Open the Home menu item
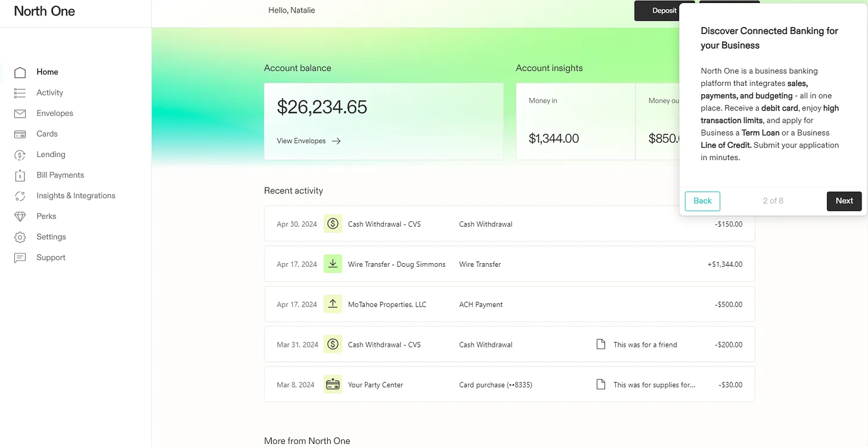The image size is (868, 447). [47, 72]
